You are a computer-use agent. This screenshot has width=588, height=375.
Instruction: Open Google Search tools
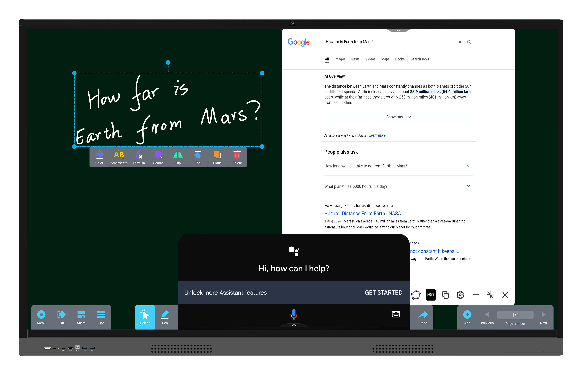point(420,59)
